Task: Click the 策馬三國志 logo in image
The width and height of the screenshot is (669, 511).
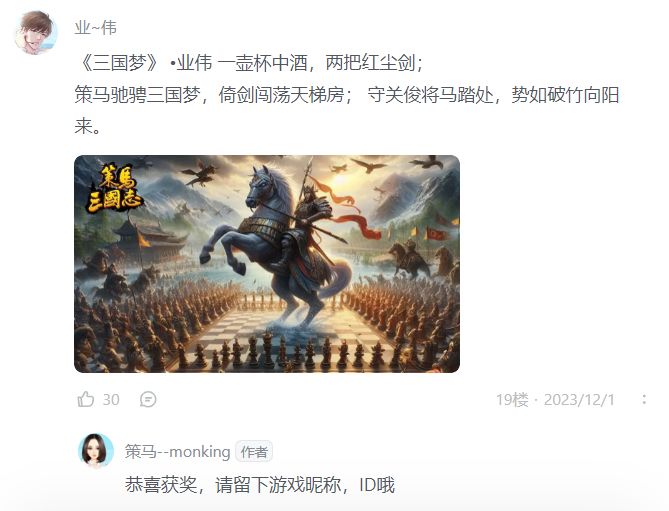Action: click(113, 189)
